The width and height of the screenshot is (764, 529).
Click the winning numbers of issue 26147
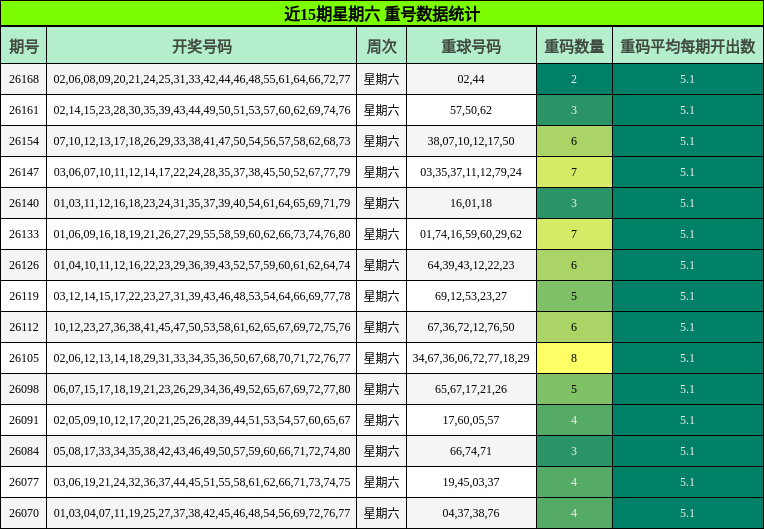coord(202,172)
